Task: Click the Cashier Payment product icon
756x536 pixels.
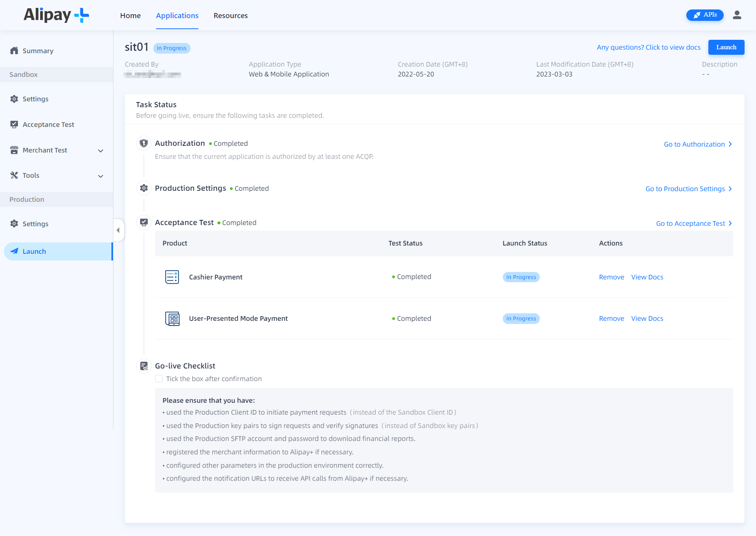Action: coord(172,277)
